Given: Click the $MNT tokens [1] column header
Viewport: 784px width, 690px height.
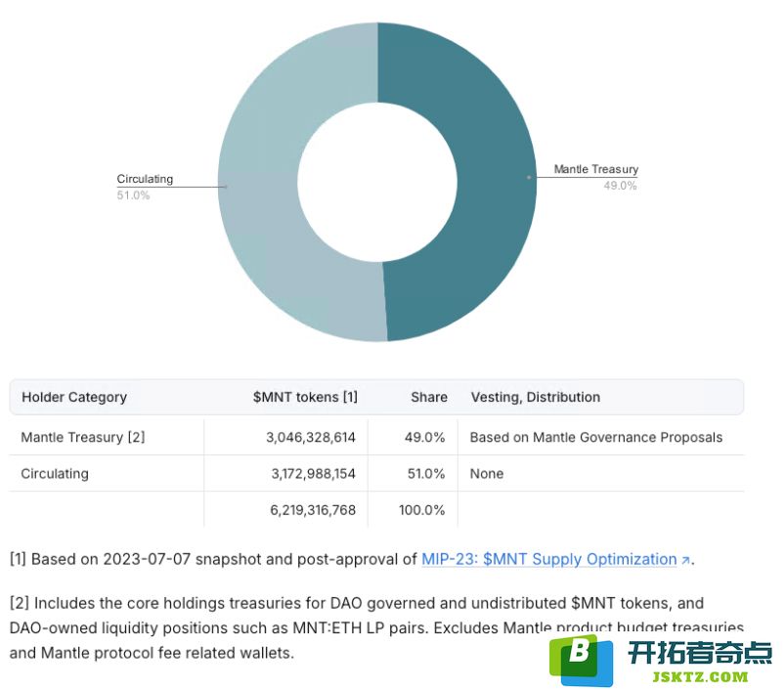Looking at the screenshot, I should tap(305, 397).
